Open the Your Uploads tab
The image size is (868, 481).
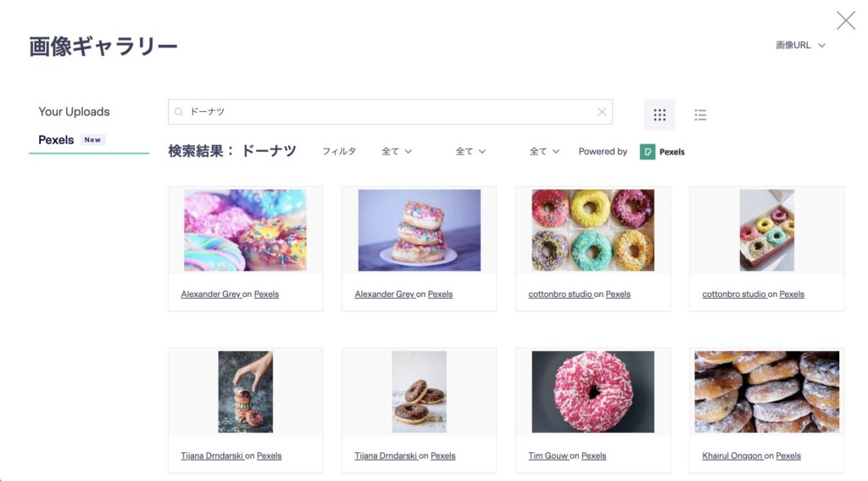pos(74,111)
